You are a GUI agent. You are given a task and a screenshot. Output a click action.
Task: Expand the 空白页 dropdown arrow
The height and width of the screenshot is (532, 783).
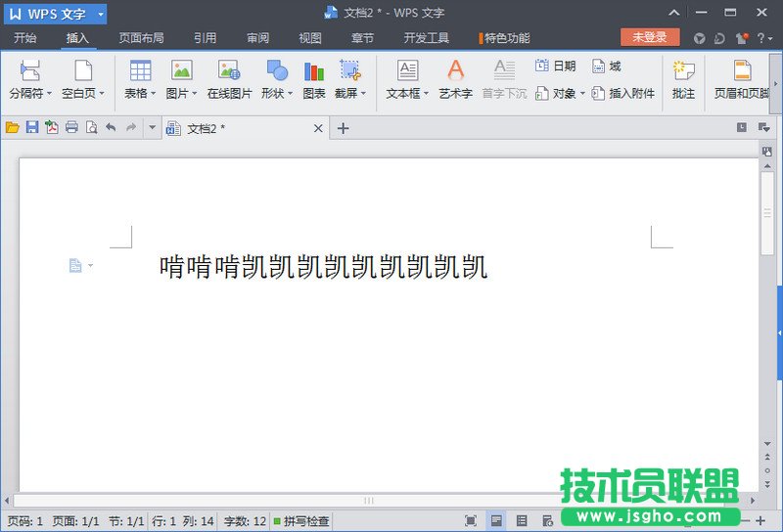(x=102, y=93)
